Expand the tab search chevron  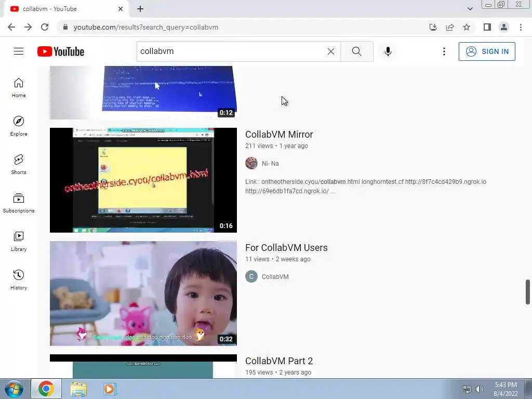point(470,9)
